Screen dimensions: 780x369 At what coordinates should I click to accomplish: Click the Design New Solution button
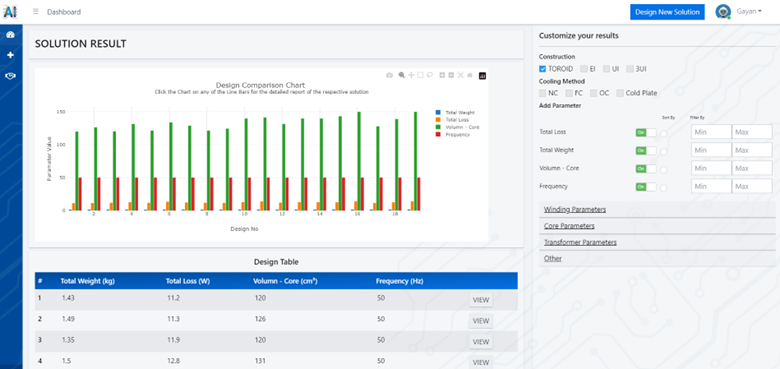coord(667,12)
